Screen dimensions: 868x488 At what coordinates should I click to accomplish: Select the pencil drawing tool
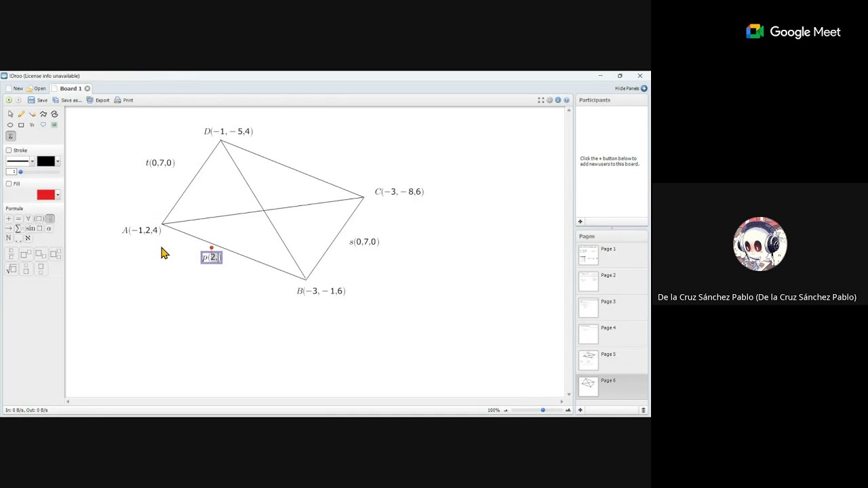tap(21, 114)
